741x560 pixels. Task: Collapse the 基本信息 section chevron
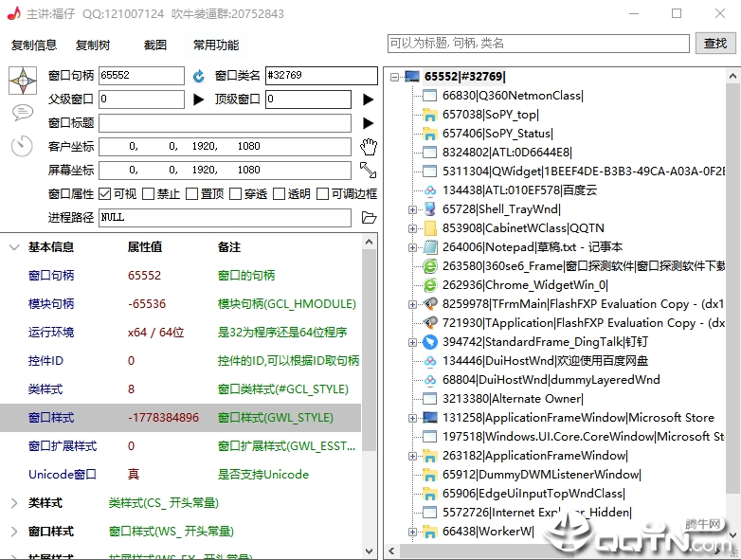click(14, 247)
